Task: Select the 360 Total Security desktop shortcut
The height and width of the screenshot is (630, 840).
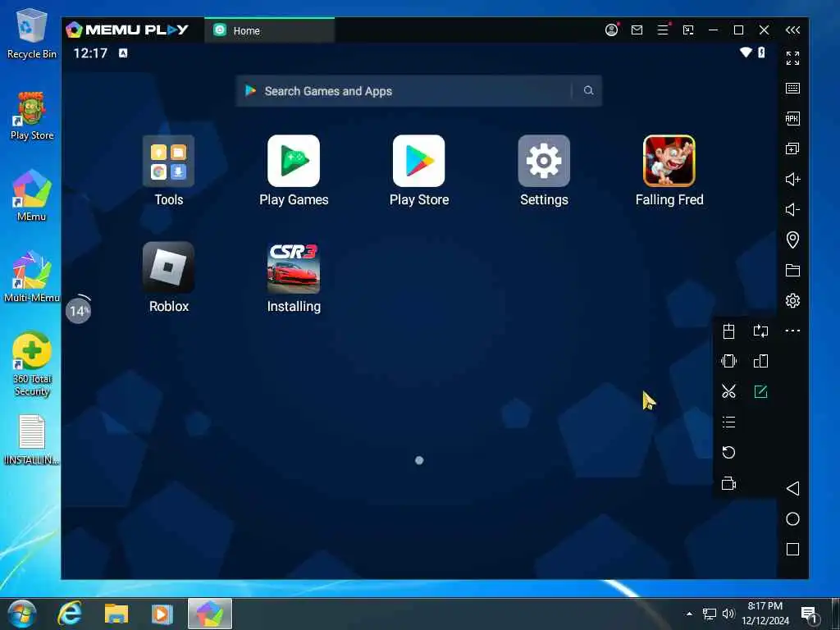Action: pos(32,364)
